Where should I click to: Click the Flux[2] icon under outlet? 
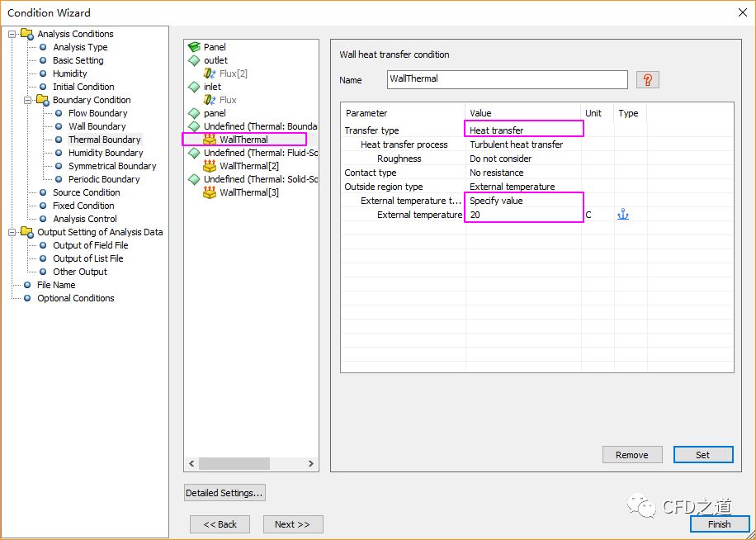click(210, 73)
